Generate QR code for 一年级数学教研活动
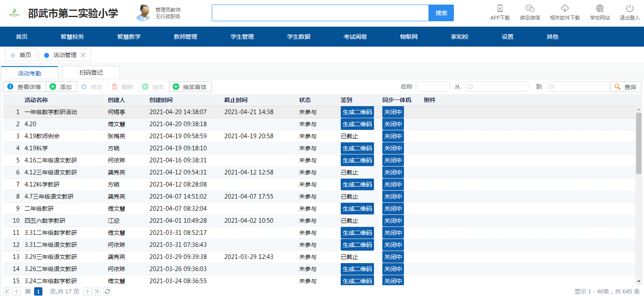 click(x=357, y=112)
